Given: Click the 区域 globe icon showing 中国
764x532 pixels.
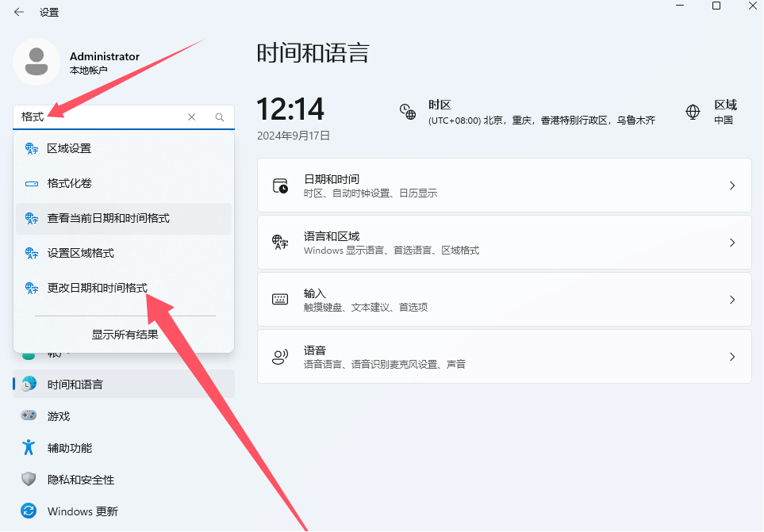Looking at the screenshot, I should point(692,112).
